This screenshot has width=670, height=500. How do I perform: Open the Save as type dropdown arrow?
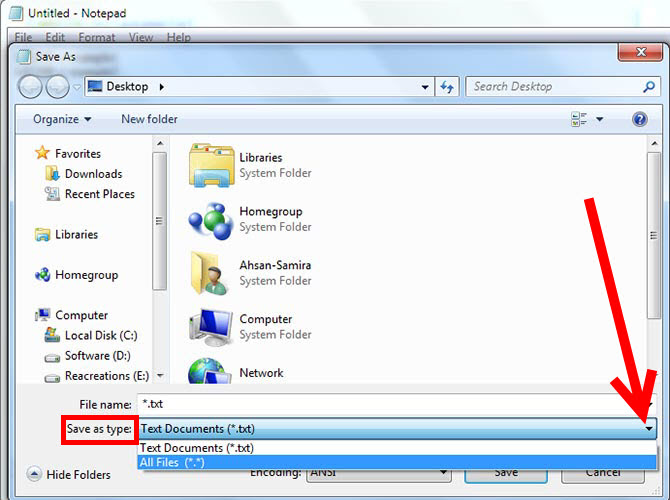coord(649,429)
